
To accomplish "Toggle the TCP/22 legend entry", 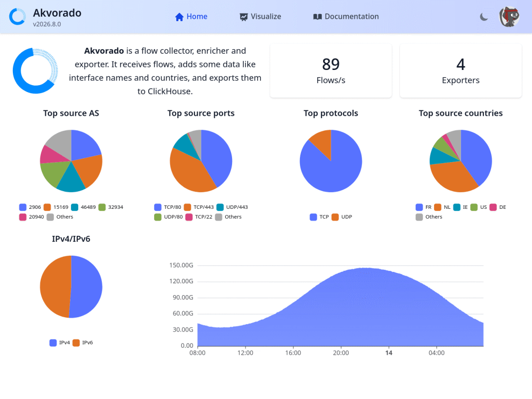I will pos(199,217).
